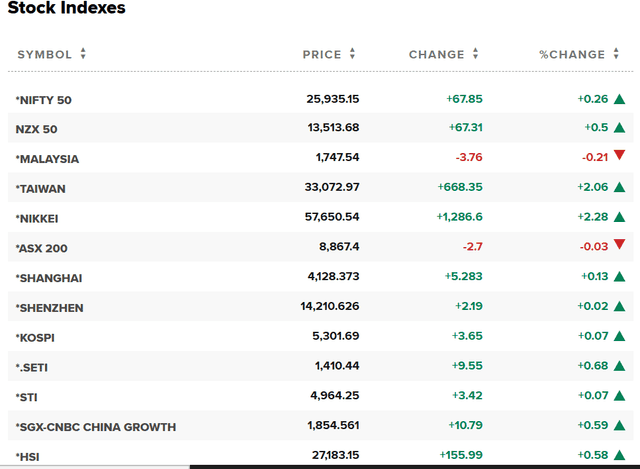Click the green up arrow for SHANGHAI

[620, 276]
